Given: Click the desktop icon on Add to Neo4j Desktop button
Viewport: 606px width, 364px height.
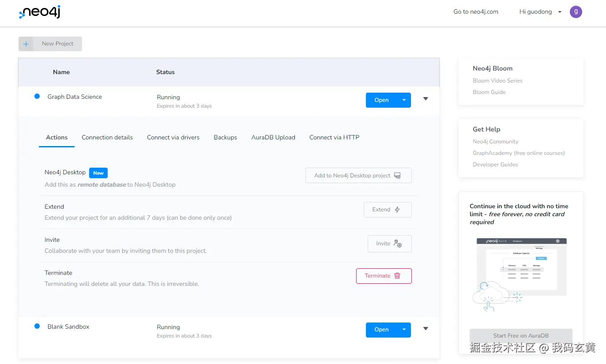Looking at the screenshot, I should [397, 176].
